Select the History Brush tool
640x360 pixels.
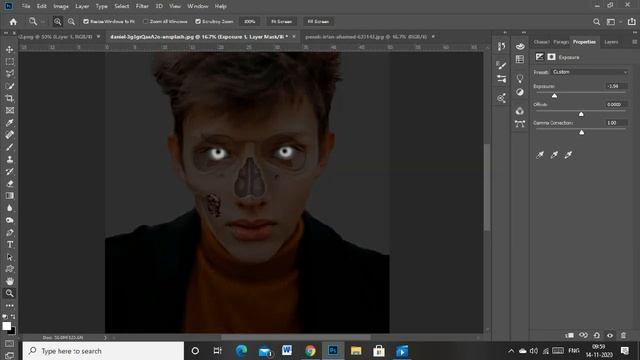tap(9, 171)
